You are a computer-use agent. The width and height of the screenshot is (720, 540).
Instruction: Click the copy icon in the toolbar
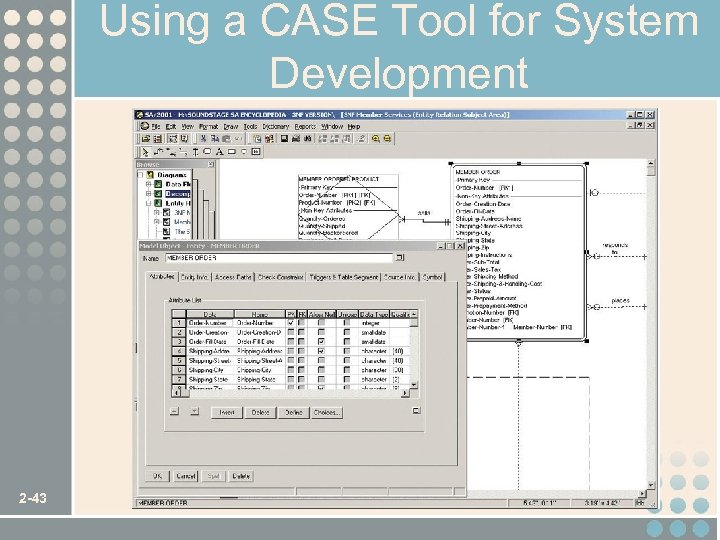(x=214, y=139)
